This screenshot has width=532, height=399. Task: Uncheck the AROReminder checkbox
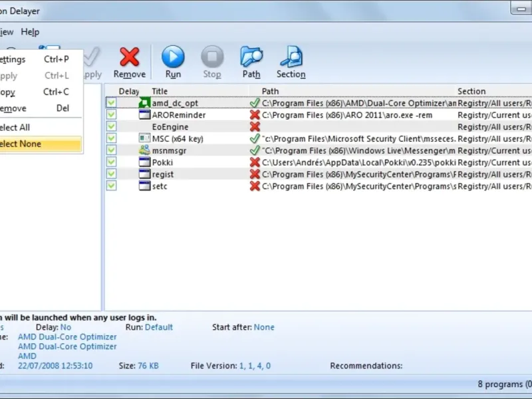(111, 114)
